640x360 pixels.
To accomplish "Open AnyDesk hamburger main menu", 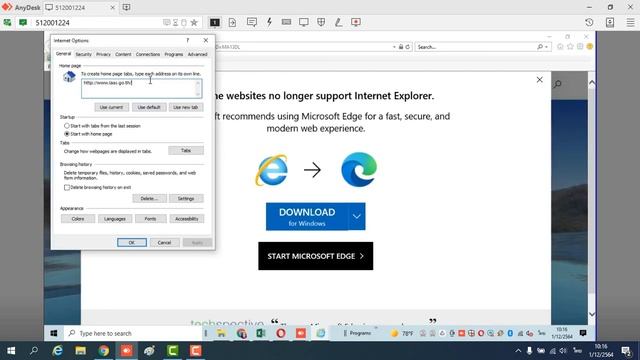I will coord(631,22).
